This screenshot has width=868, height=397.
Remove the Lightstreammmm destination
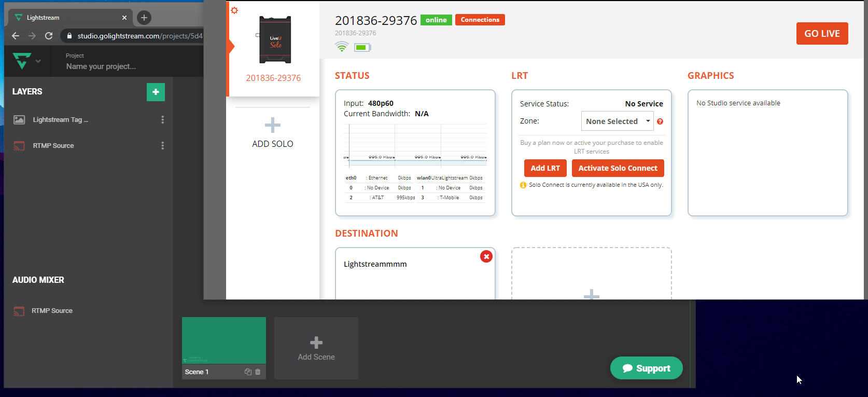point(486,256)
